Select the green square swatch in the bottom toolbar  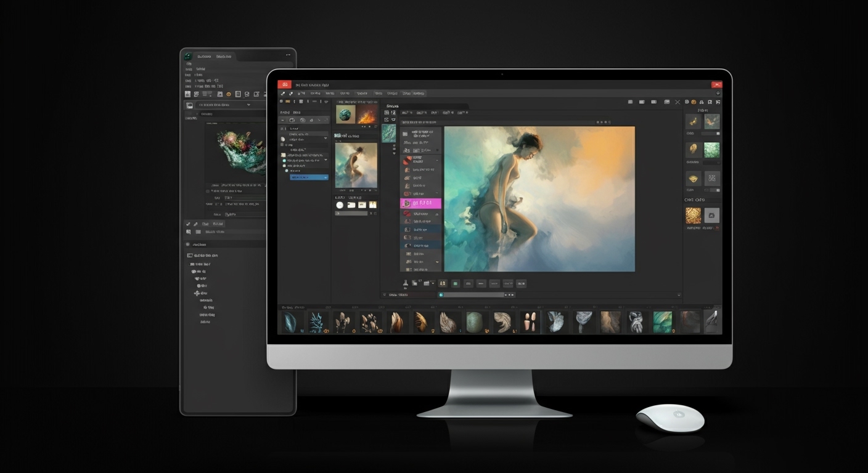tap(456, 283)
